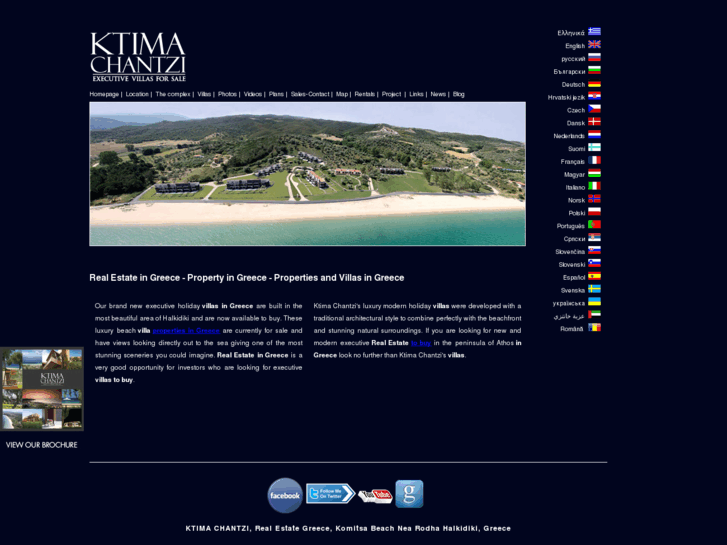Click the Slovak flag beside Slovenčina
This screenshot has height=545, width=727.
pos(594,250)
